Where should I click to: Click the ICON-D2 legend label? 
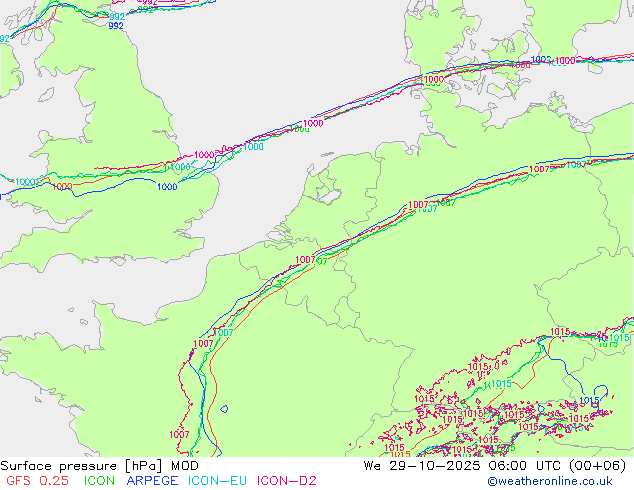pyautogui.click(x=287, y=481)
